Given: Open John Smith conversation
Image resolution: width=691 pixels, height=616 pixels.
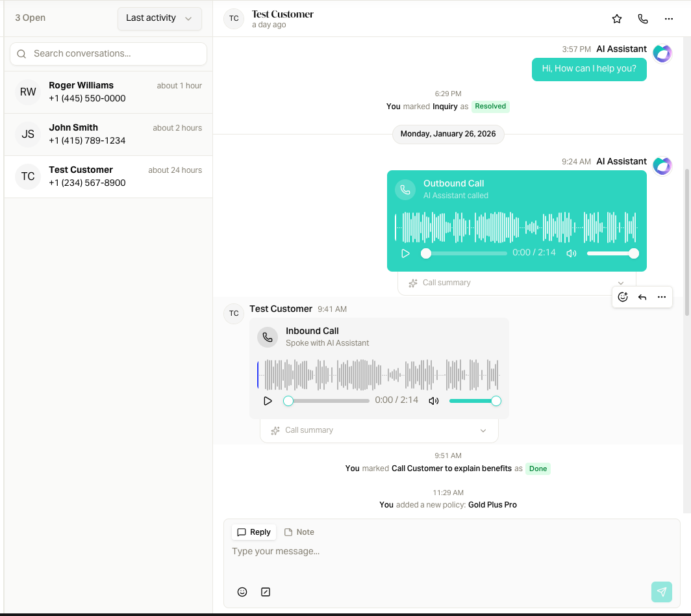Looking at the screenshot, I should [108, 134].
